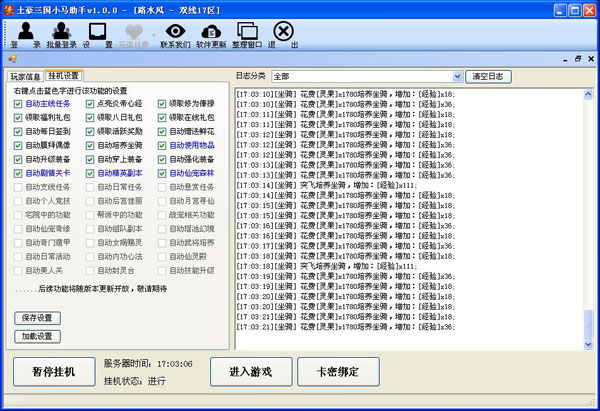600x411 pixels.
Task: Click 整理窗口 arrange windows icon
Action: [247, 35]
